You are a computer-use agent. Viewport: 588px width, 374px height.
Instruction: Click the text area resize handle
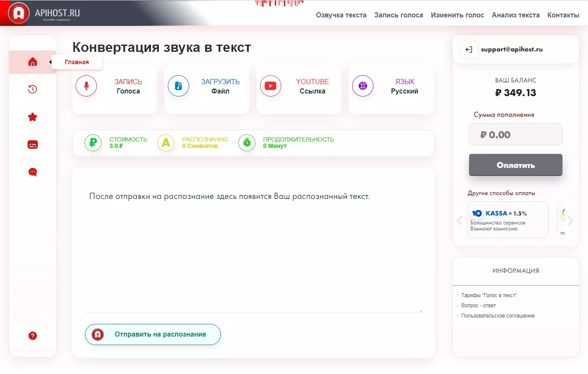420,311
